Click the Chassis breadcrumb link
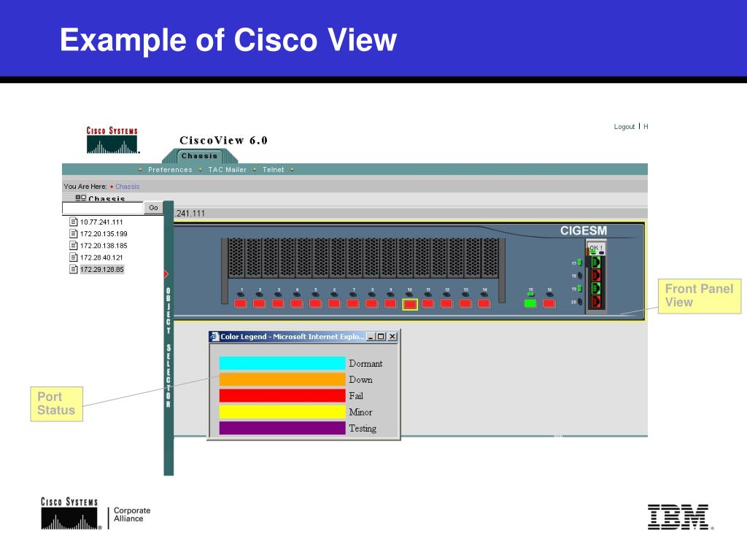747x560 pixels. click(127, 187)
